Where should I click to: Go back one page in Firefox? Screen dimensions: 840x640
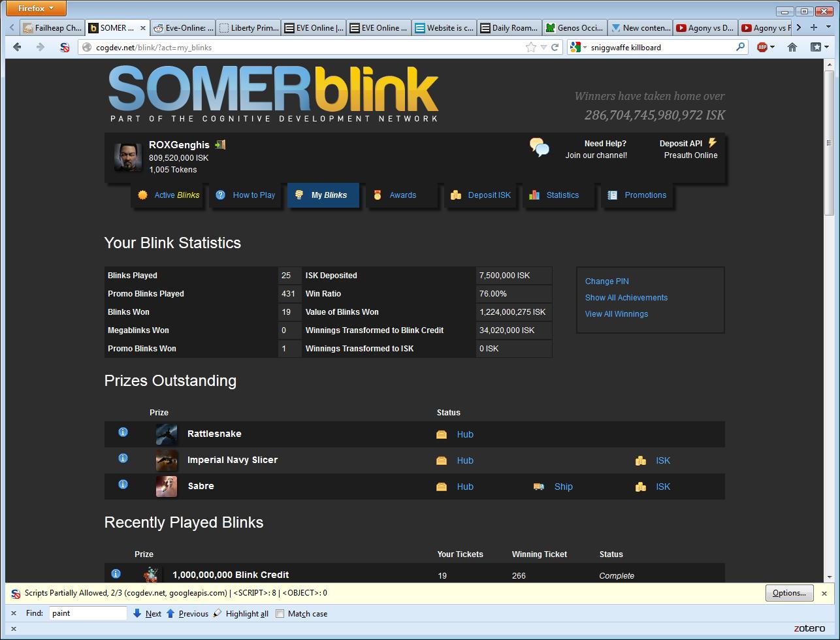click(17, 47)
